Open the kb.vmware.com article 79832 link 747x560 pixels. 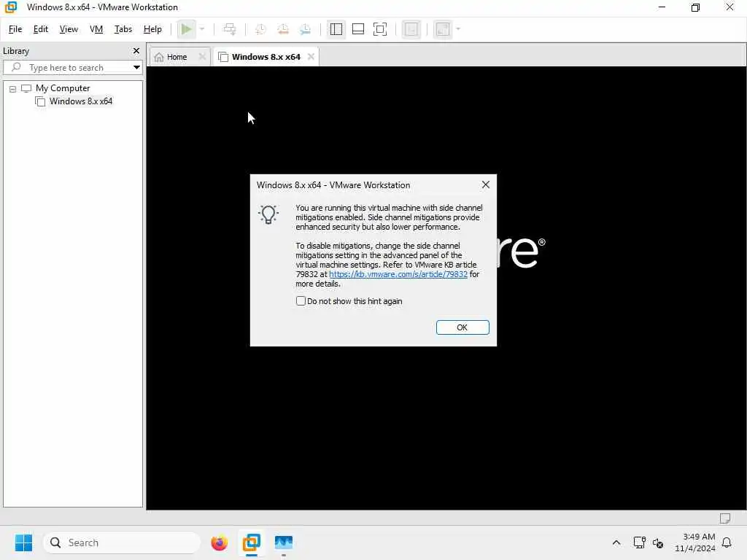(x=398, y=274)
